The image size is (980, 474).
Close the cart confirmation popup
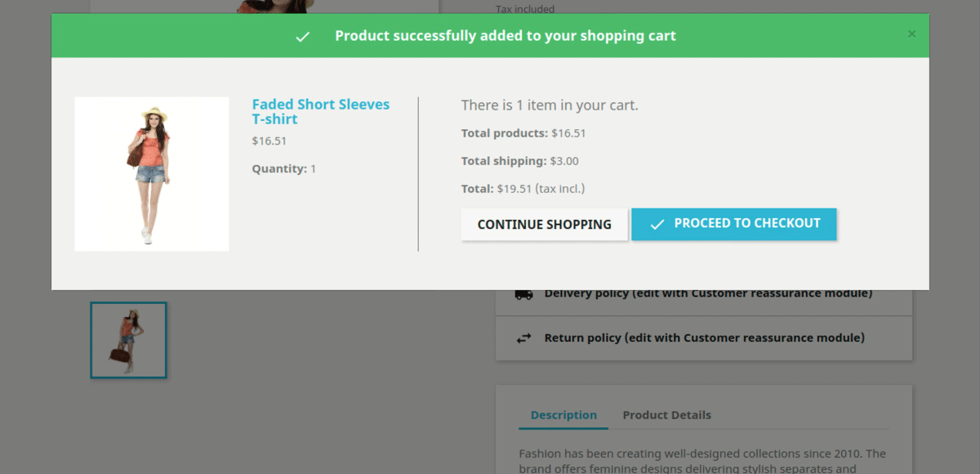911,34
